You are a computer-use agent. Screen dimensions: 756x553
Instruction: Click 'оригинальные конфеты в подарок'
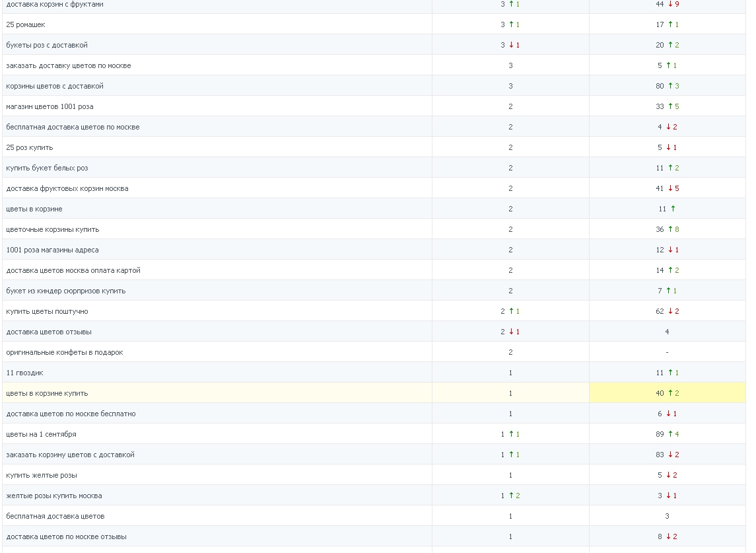coord(65,353)
